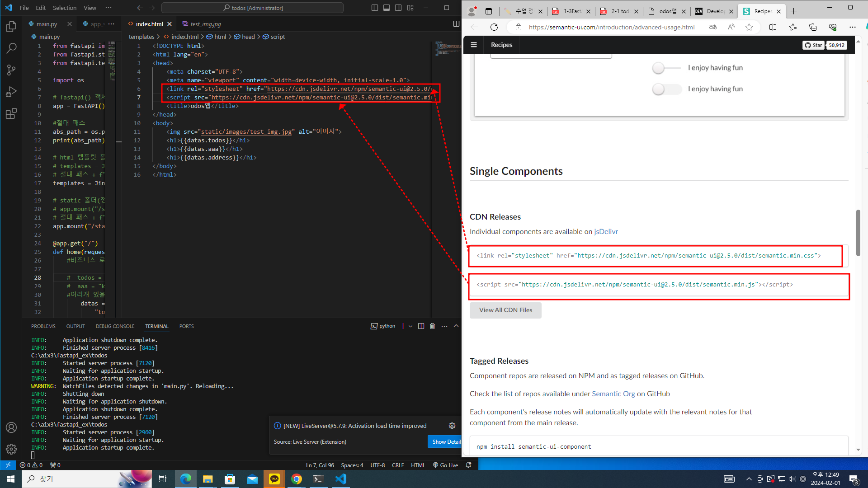Click the View All CDN Files button
This screenshot has width=868, height=488.
[505, 310]
